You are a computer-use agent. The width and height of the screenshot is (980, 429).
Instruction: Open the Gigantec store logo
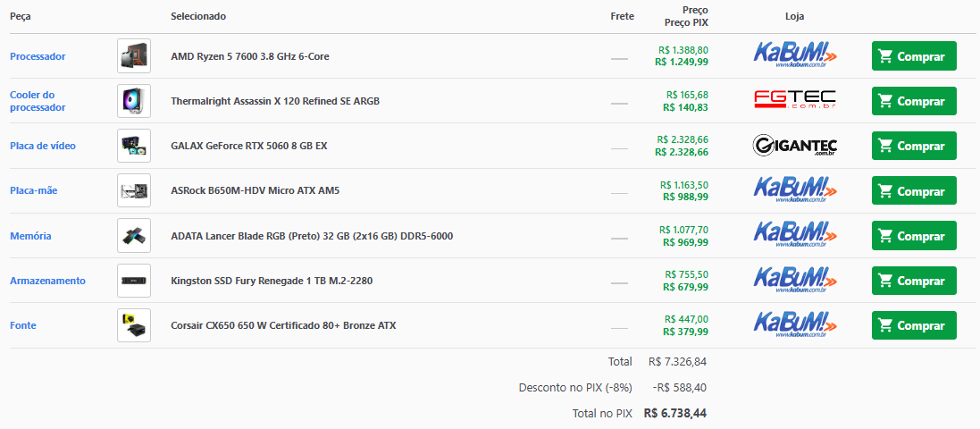click(x=794, y=146)
